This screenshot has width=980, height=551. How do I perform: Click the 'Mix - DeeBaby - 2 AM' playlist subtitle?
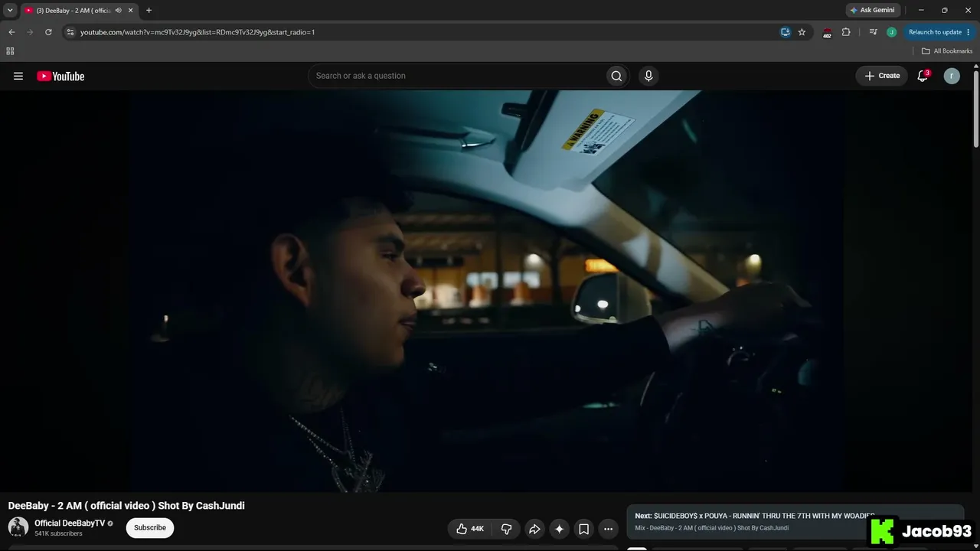click(711, 528)
